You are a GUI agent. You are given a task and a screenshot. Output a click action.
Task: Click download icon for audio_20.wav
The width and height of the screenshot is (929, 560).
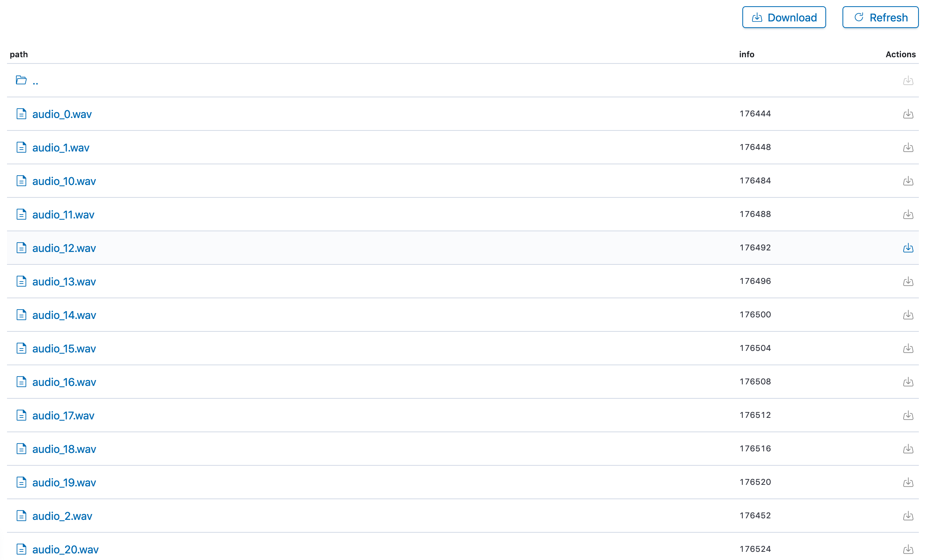click(908, 549)
